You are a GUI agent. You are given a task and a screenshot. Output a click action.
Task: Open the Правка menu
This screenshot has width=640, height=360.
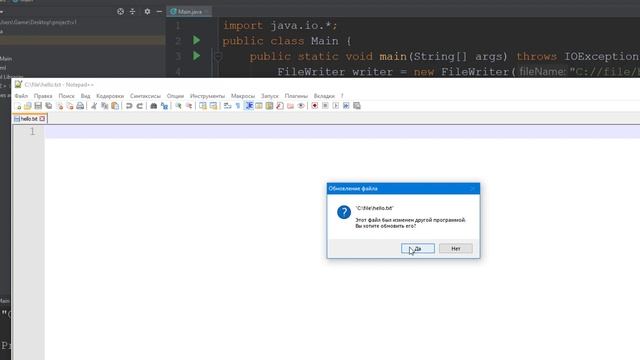click(x=43, y=96)
